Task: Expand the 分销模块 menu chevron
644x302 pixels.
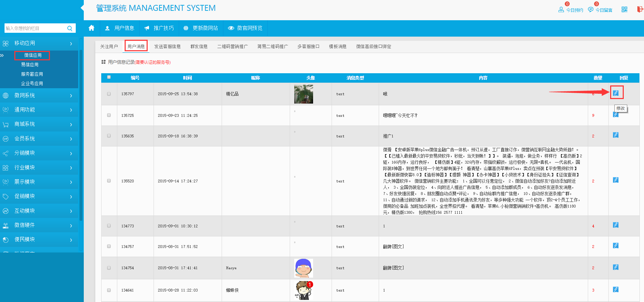Action: (x=71, y=153)
